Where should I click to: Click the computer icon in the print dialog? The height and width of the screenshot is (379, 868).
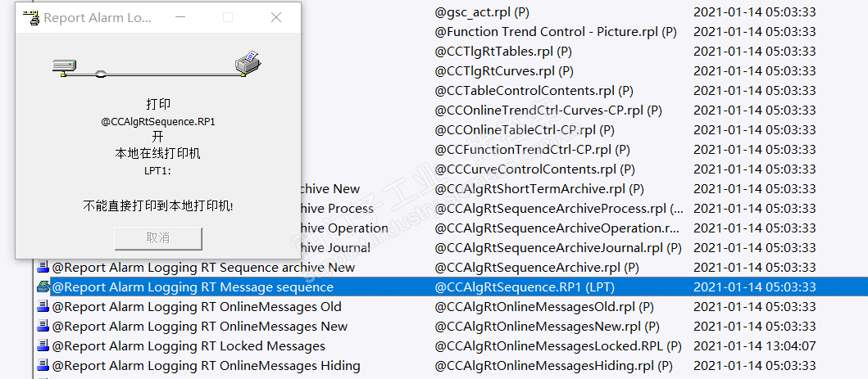click(x=63, y=66)
